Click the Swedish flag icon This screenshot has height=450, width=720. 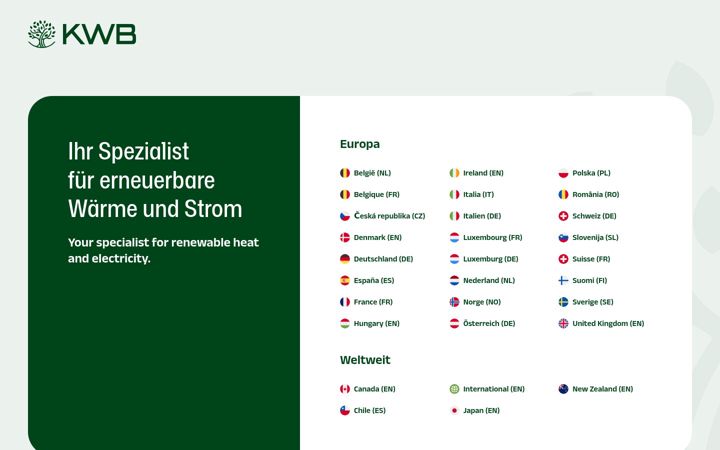tap(563, 302)
